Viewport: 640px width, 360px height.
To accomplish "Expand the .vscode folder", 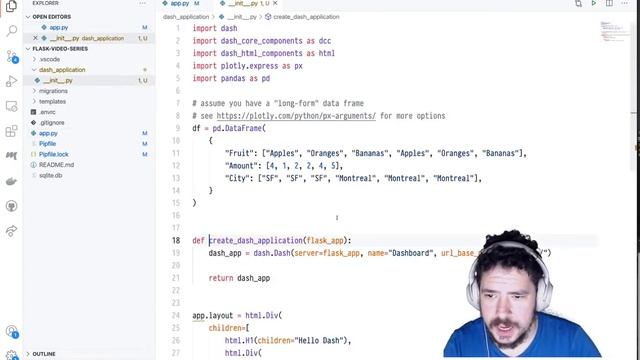I will pos(50,59).
